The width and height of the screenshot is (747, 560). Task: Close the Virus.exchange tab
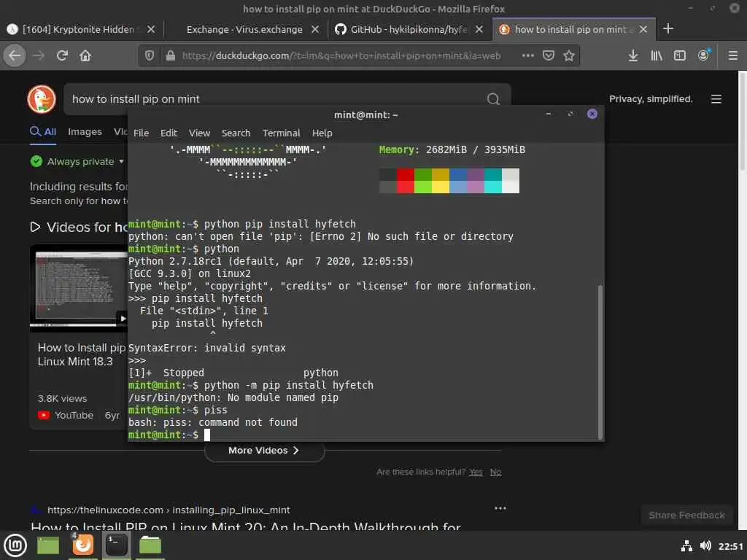coord(315,29)
